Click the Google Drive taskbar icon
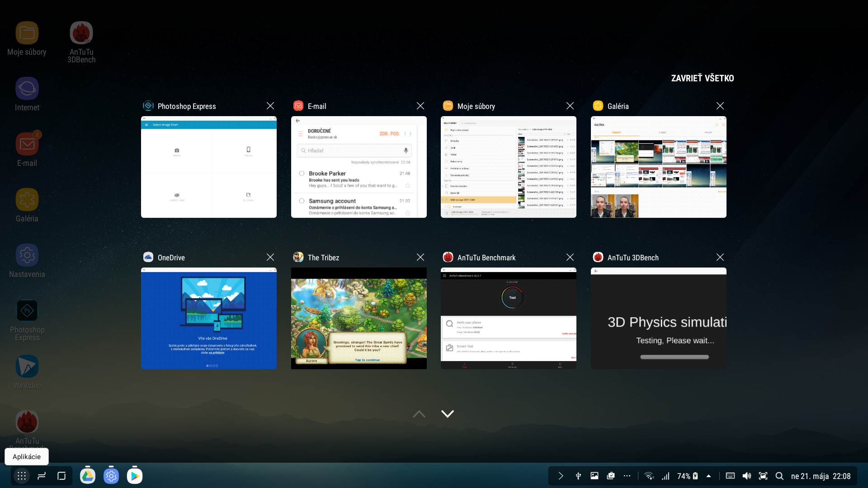The height and width of the screenshot is (488, 868). (x=88, y=476)
